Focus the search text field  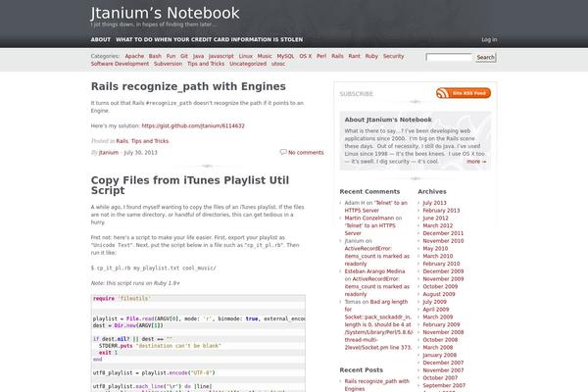click(449, 57)
